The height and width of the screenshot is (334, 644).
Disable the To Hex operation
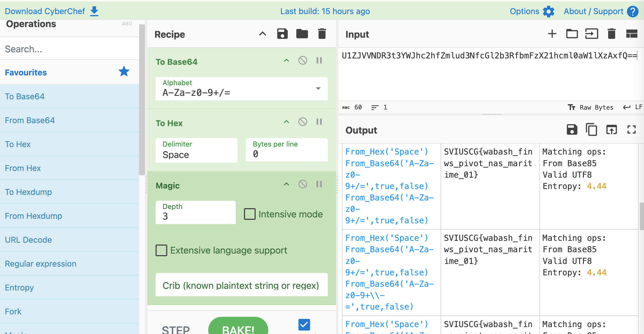click(303, 122)
